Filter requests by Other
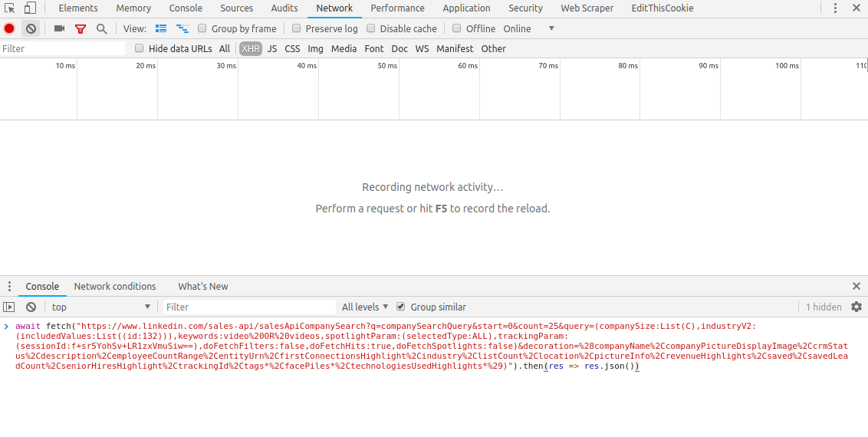 tap(493, 48)
